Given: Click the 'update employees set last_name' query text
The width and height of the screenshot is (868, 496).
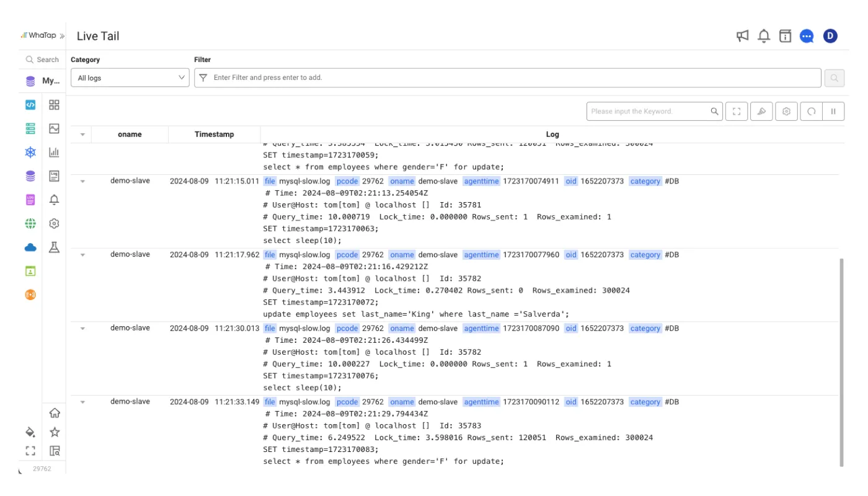Looking at the screenshot, I should [416, 314].
